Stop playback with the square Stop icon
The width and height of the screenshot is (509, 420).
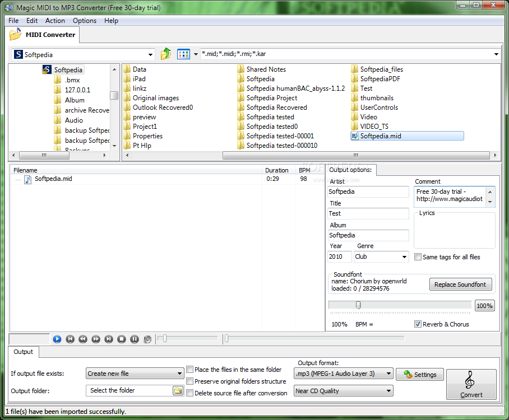(122, 339)
